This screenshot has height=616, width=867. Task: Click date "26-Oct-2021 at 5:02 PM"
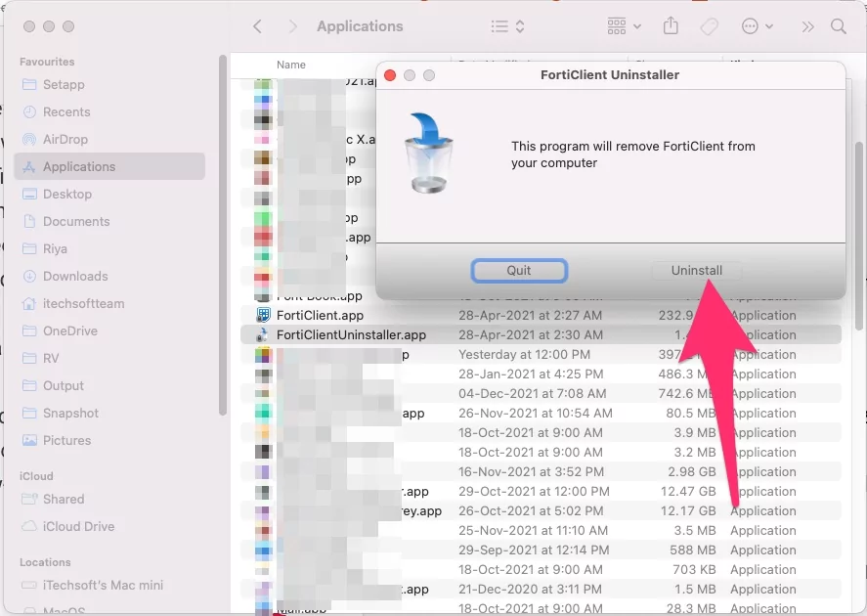click(x=531, y=511)
